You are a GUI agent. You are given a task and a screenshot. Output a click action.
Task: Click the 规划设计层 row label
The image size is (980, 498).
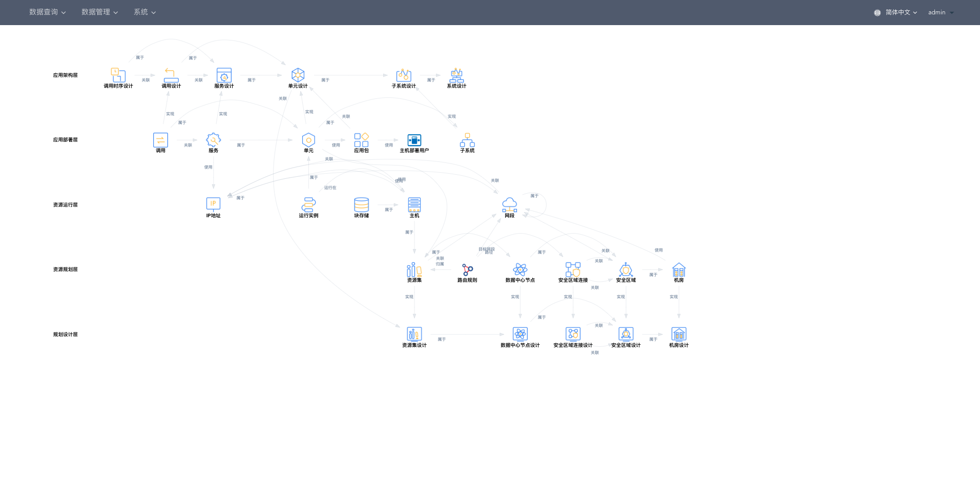66,335
